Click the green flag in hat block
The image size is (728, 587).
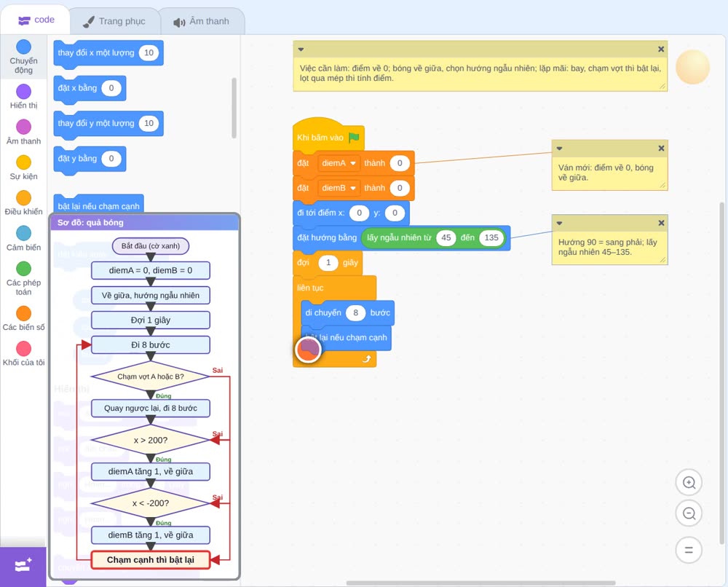click(354, 137)
